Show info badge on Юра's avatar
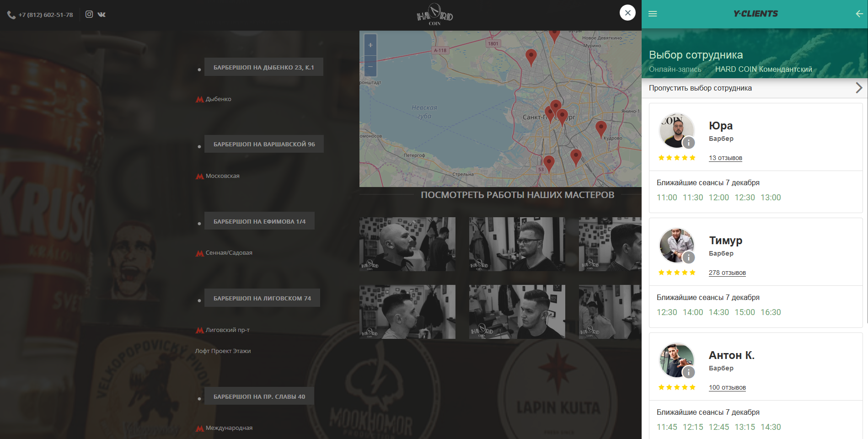 689,143
